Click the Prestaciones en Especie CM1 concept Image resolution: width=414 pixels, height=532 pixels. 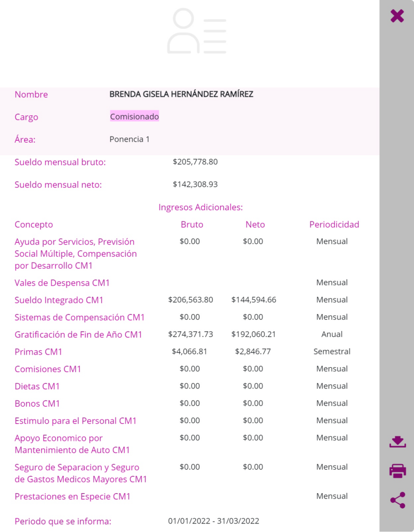pyautogui.click(x=72, y=496)
